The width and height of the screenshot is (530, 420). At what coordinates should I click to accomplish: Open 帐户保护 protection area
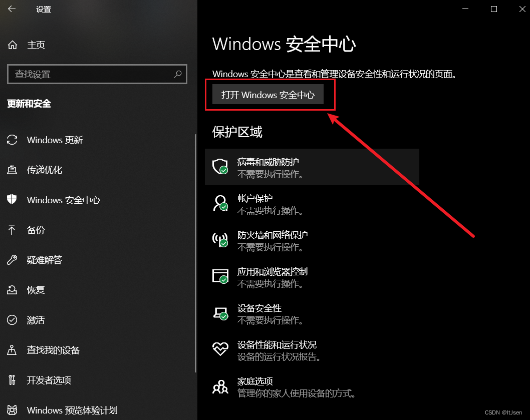(x=312, y=204)
